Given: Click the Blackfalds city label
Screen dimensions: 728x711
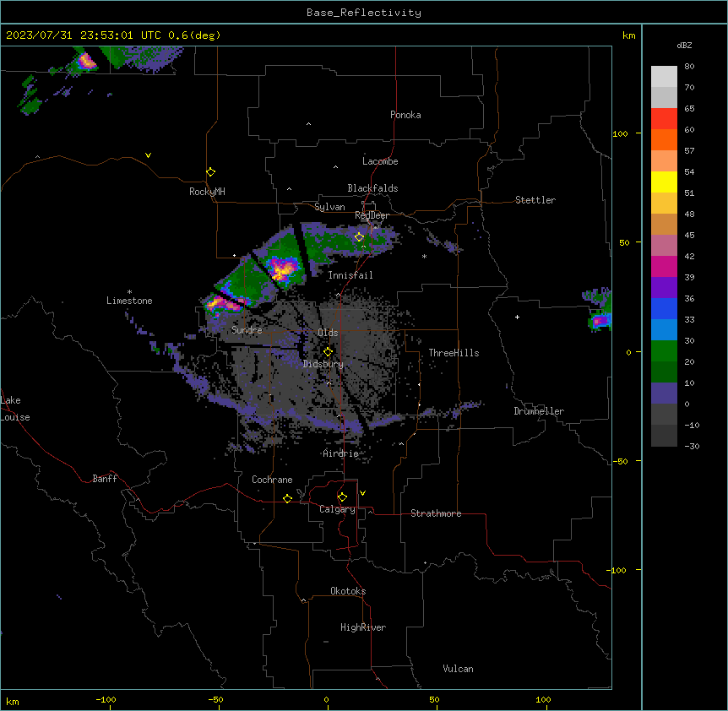Looking at the screenshot, I should click(372, 188).
